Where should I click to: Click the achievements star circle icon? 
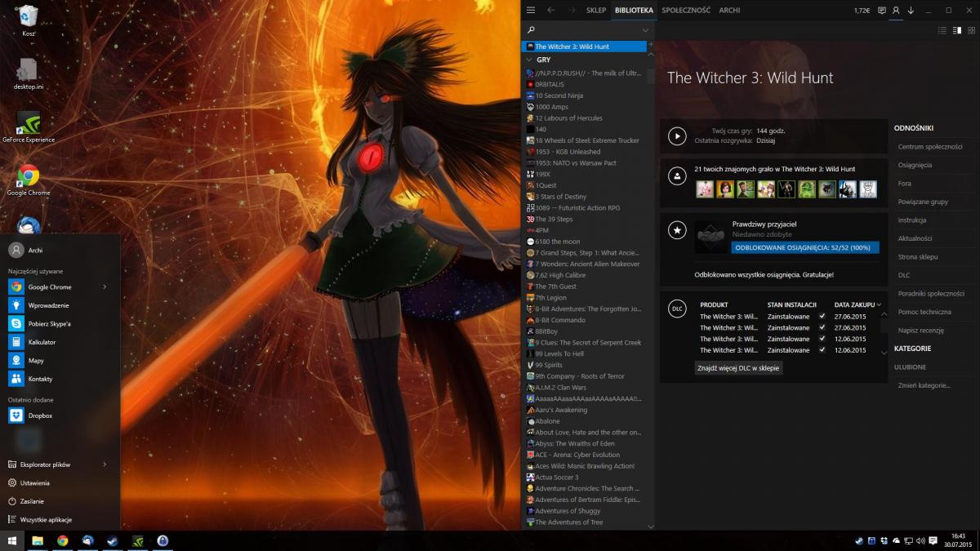click(677, 231)
